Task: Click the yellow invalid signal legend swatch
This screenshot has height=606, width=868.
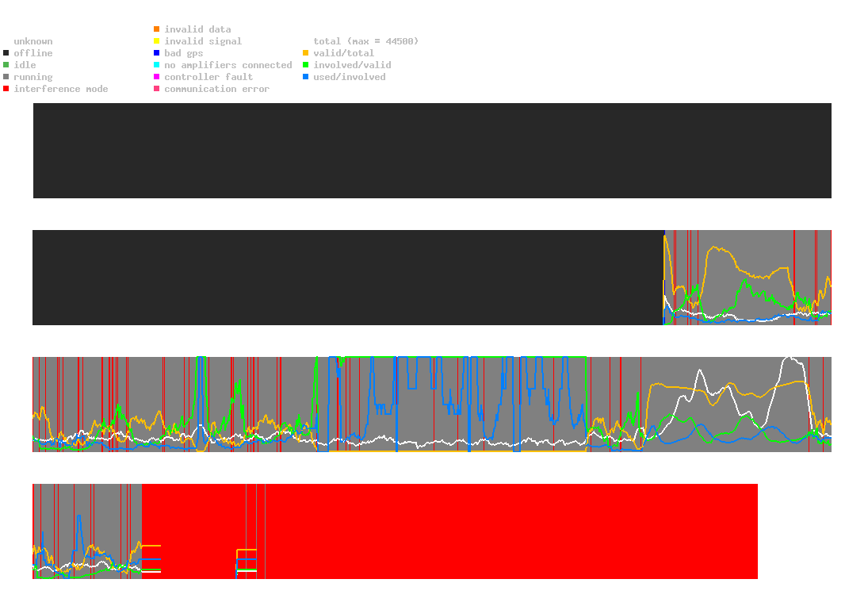Action: [157, 41]
